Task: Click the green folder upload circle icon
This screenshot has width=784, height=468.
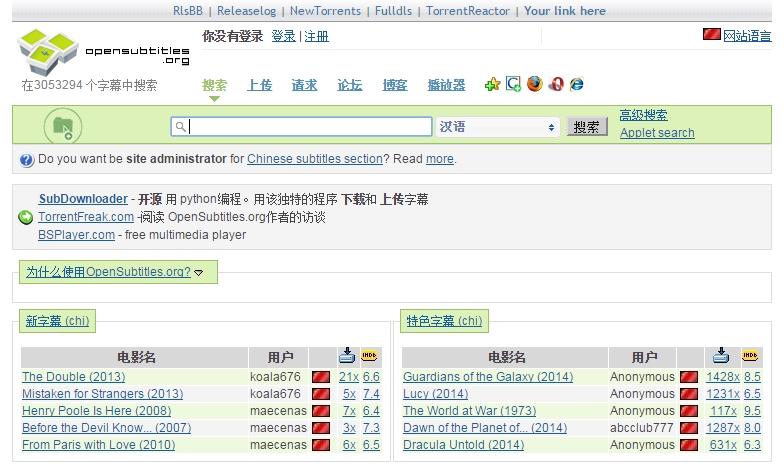Action: [x=63, y=126]
